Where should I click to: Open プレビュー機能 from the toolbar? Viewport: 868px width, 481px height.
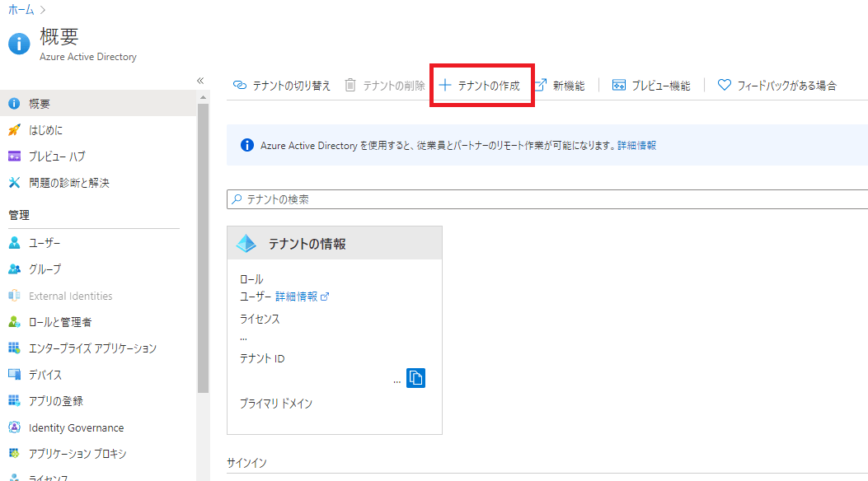651,85
